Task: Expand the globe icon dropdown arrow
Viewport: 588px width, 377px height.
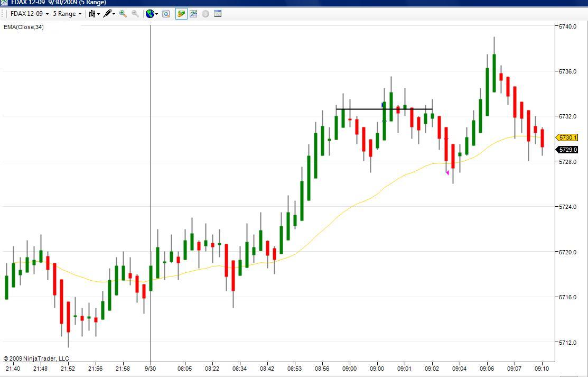Action: click(157, 14)
